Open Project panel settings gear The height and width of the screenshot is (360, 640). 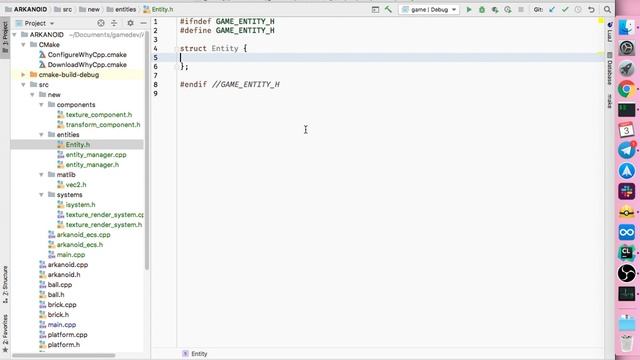130,23
